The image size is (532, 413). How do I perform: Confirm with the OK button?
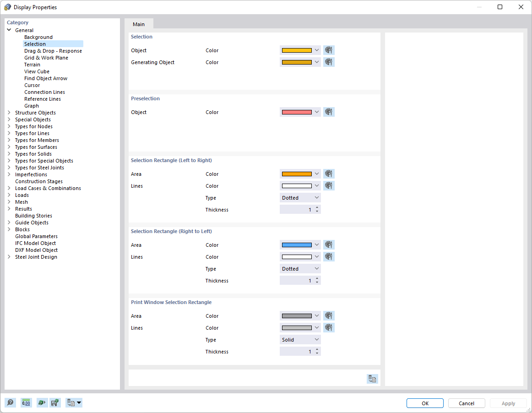click(x=425, y=403)
